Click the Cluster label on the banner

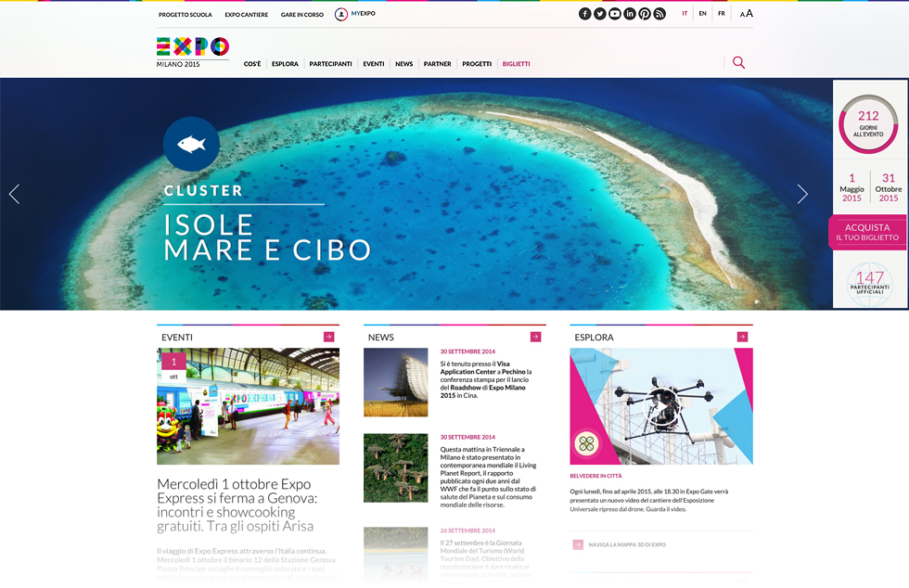(203, 190)
